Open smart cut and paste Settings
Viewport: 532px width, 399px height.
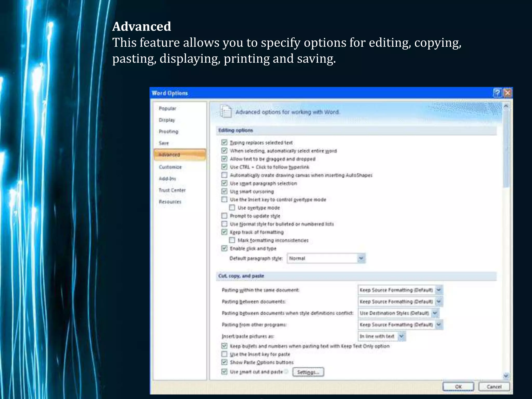click(x=308, y=372)
